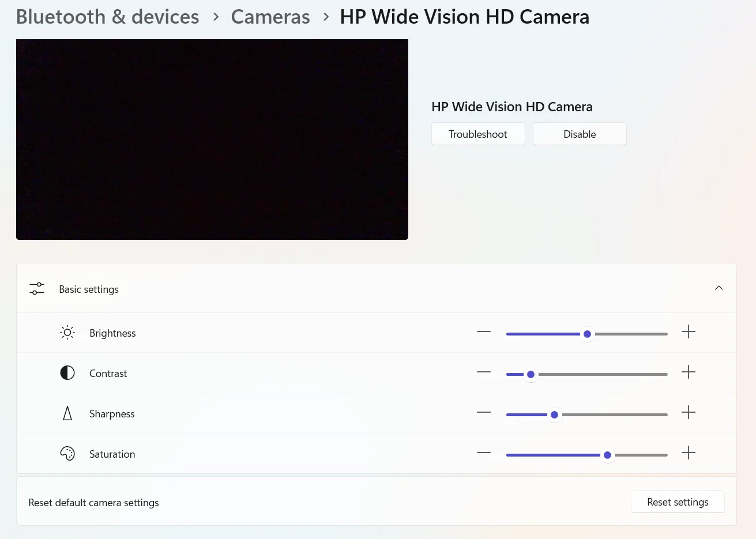Click the Contrast label text
Viewport: 756px width, 539px height.
108,374
